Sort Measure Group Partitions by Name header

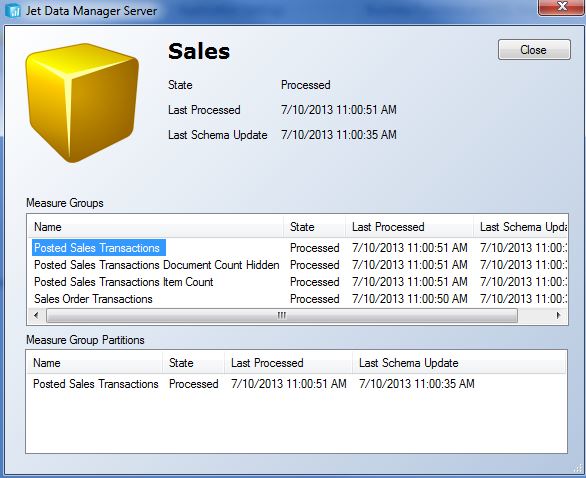[95, 363]
